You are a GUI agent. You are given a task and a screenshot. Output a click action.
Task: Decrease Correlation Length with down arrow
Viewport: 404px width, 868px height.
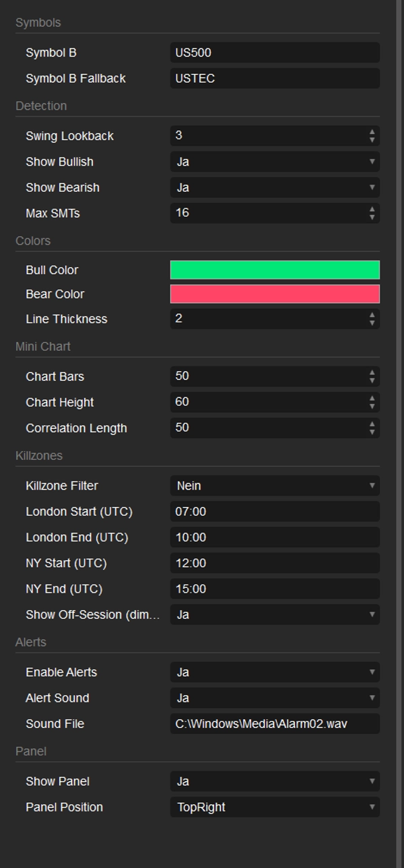tap(372, 432)
